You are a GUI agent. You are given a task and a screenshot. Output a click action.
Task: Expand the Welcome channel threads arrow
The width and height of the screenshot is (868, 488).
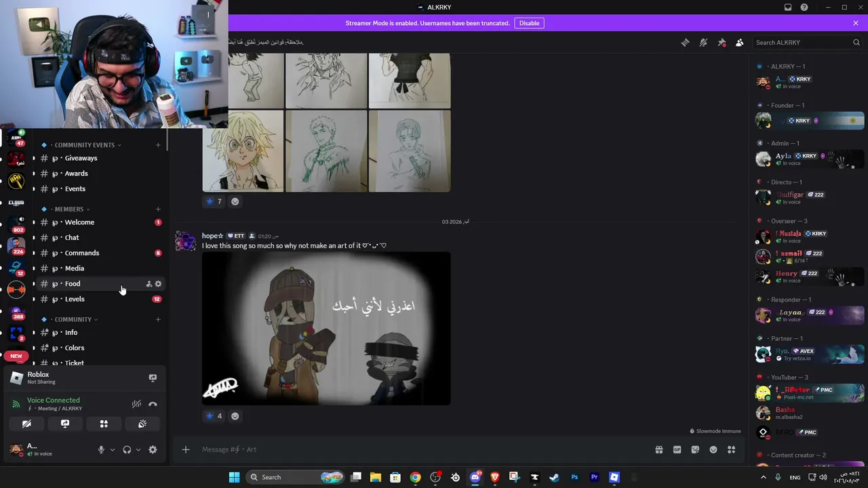pos(34,222)
